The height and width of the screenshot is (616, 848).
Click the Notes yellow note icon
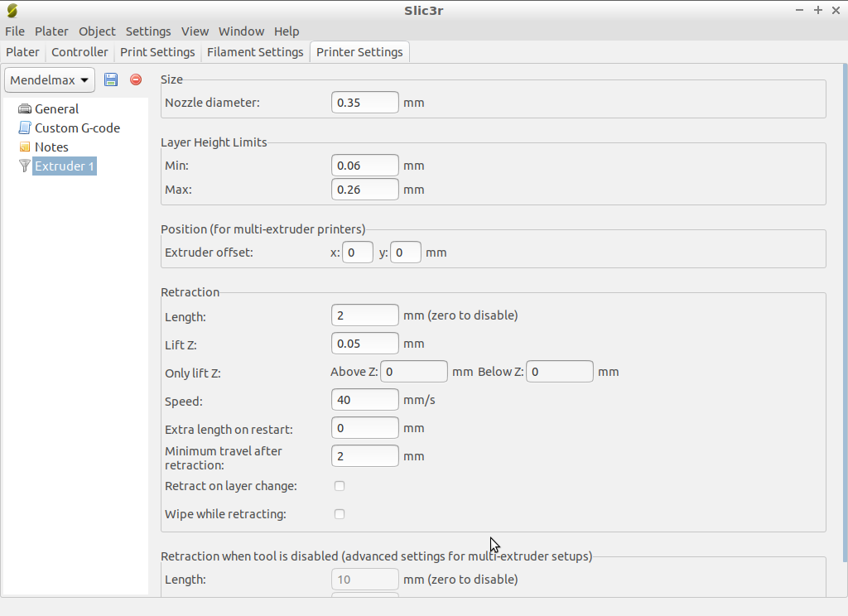[24, 147]
